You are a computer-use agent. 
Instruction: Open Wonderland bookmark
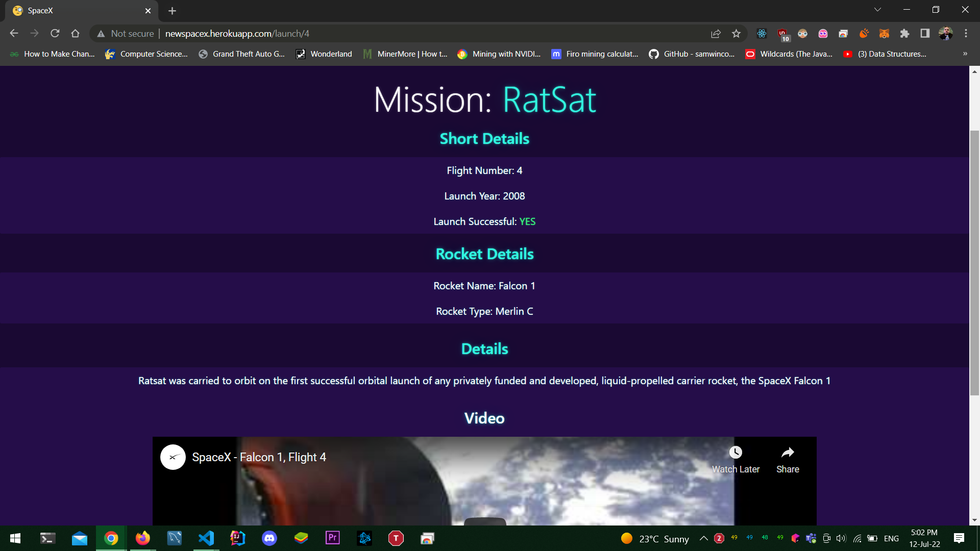pyautogui.click(x=324, y=54)
